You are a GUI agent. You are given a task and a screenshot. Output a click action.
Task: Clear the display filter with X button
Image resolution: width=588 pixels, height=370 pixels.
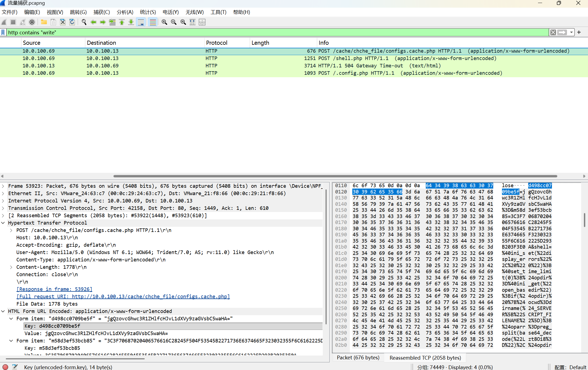(x=553, y=32)
